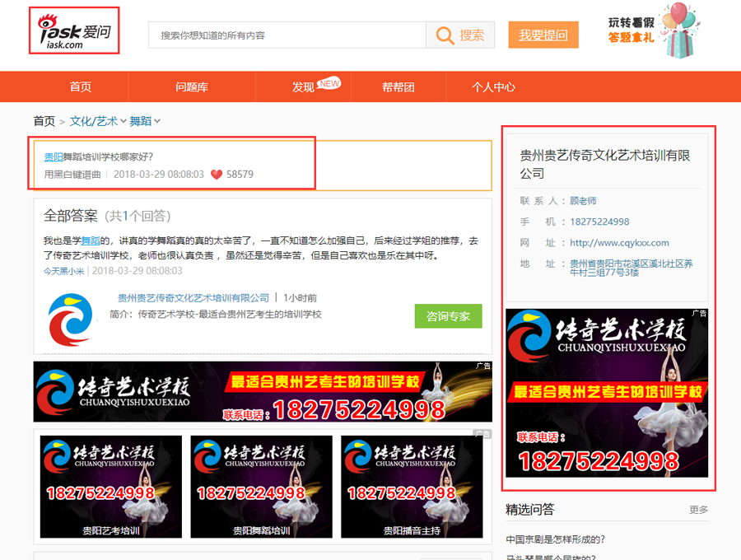This screenshot has width=741, height=560.
Task: Open the balloon gift box promotion
Action: pos(679,30)
